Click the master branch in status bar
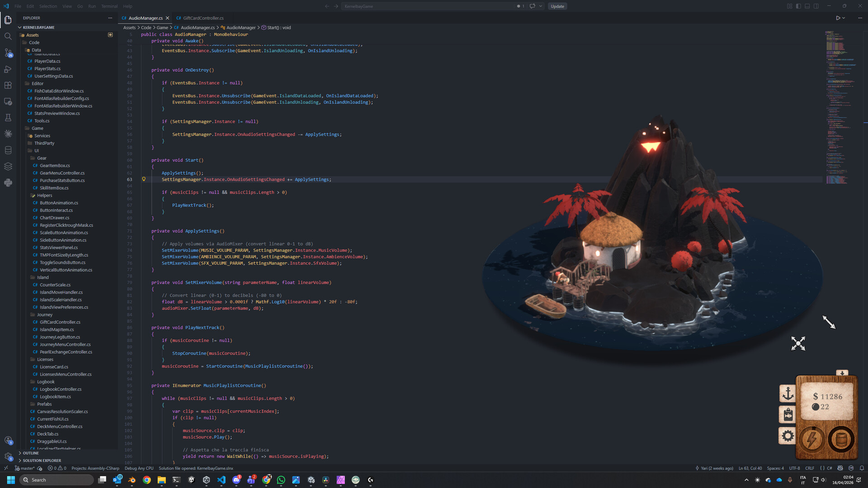 click(26, 468)
